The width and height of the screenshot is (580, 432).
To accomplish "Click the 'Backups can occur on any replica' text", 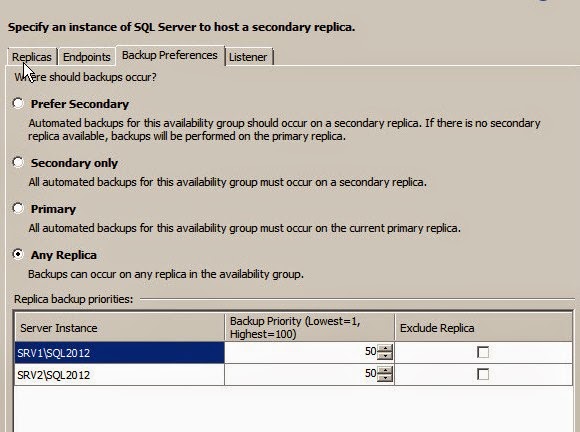I will tap(166, 274).
